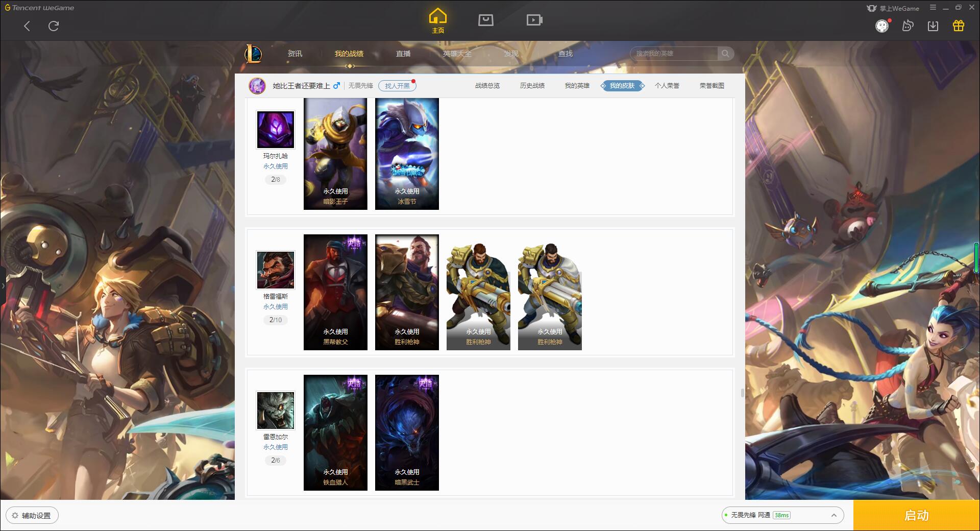Click the 找人开黑 button

397,86
